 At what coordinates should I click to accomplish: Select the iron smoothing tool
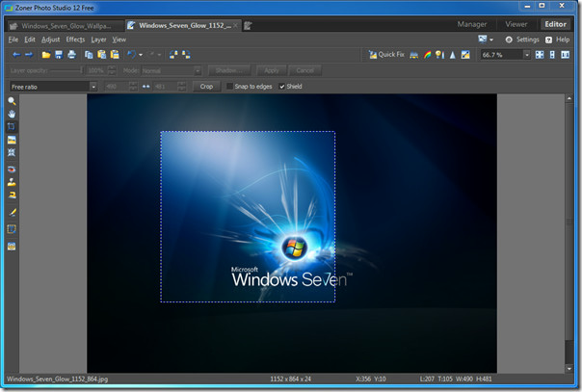click(12, 196)
